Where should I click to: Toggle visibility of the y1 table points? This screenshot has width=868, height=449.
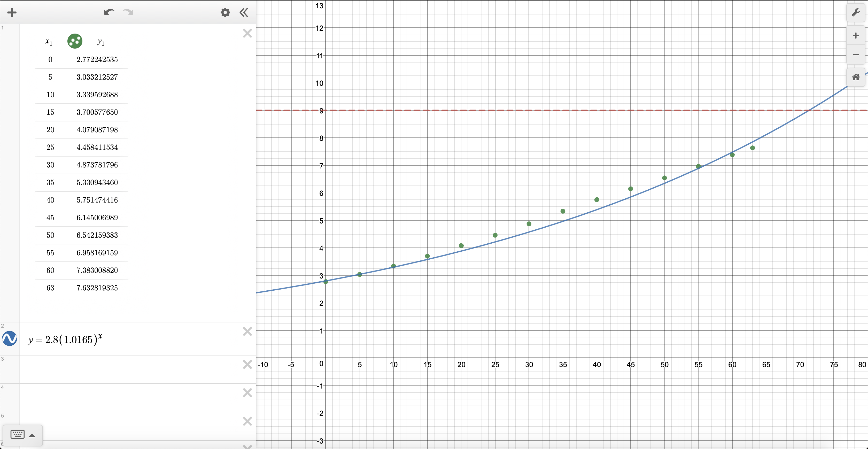tap(75, 41)
